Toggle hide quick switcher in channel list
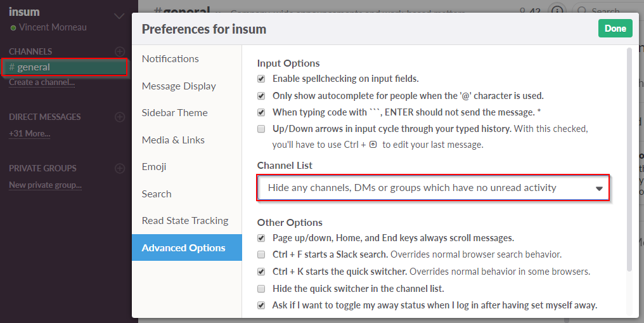Image resolution: width=644 pixels, height=323 pixels. (261, 289)
